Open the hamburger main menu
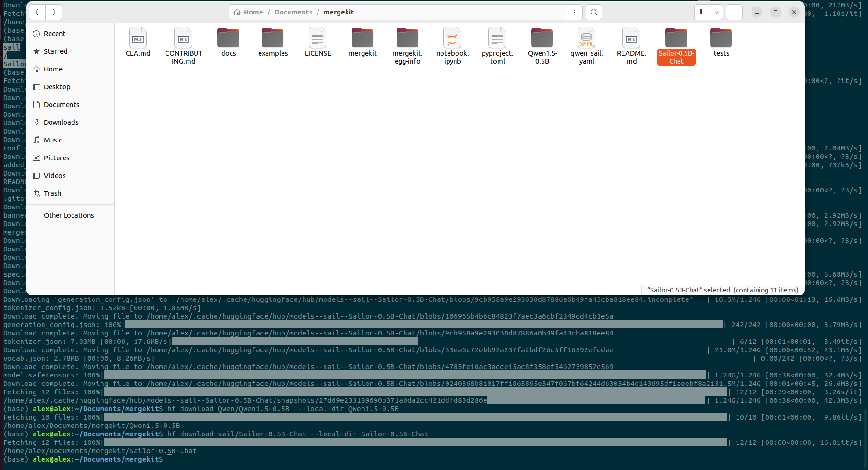Image resolution: width=868 pixels, height=470 pixels. 734,12
